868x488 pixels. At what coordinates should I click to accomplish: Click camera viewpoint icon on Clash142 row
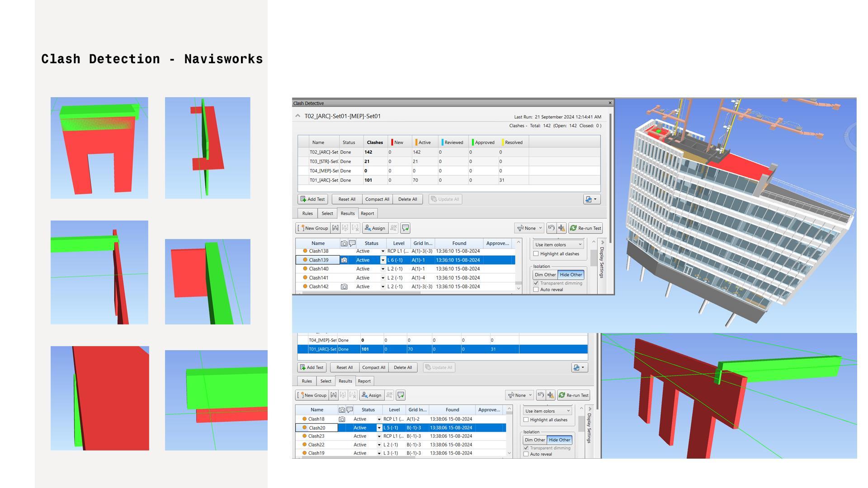coord(344,287)
